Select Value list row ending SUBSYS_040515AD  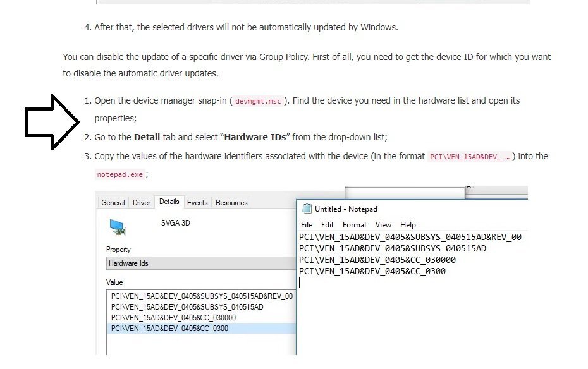tap(187, 307)
